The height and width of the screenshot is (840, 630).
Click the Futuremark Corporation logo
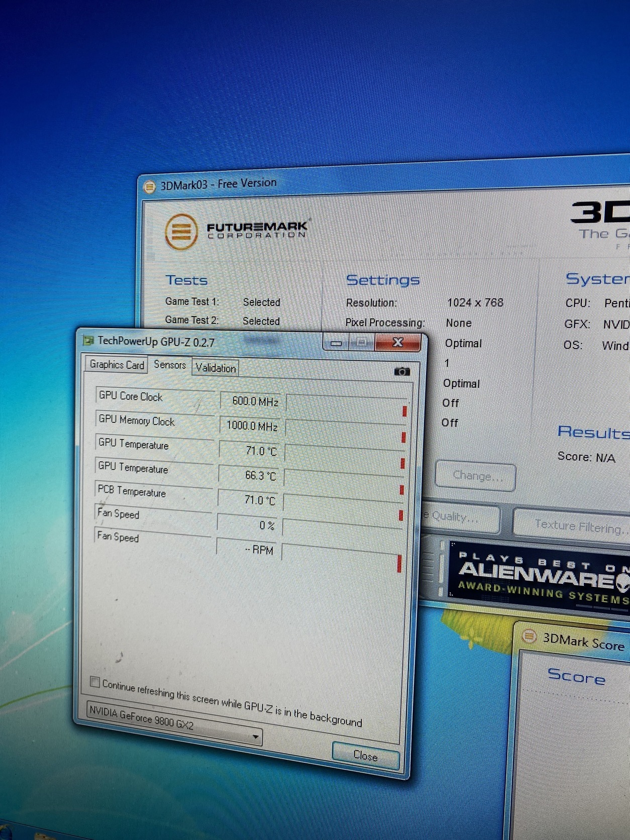236,232
